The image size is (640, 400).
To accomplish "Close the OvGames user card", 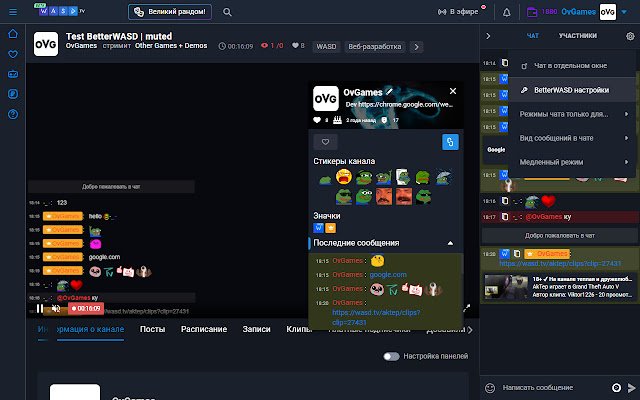I will point(453,91).
